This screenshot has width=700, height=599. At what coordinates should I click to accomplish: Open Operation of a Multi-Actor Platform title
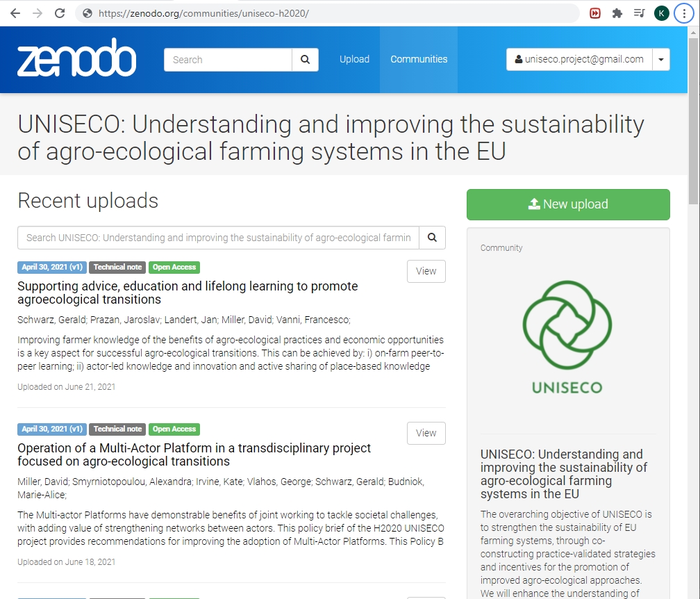194,454
